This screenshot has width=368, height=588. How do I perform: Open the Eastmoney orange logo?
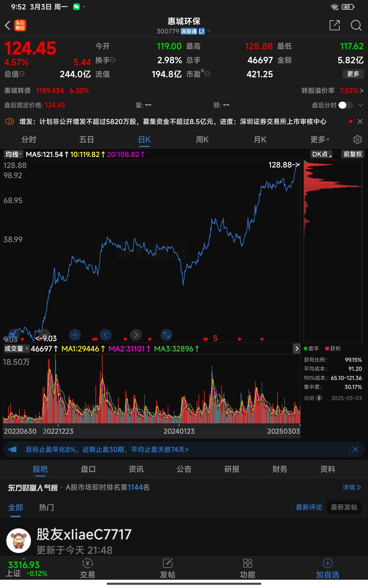pyautogui.click(x=20, y=25)
